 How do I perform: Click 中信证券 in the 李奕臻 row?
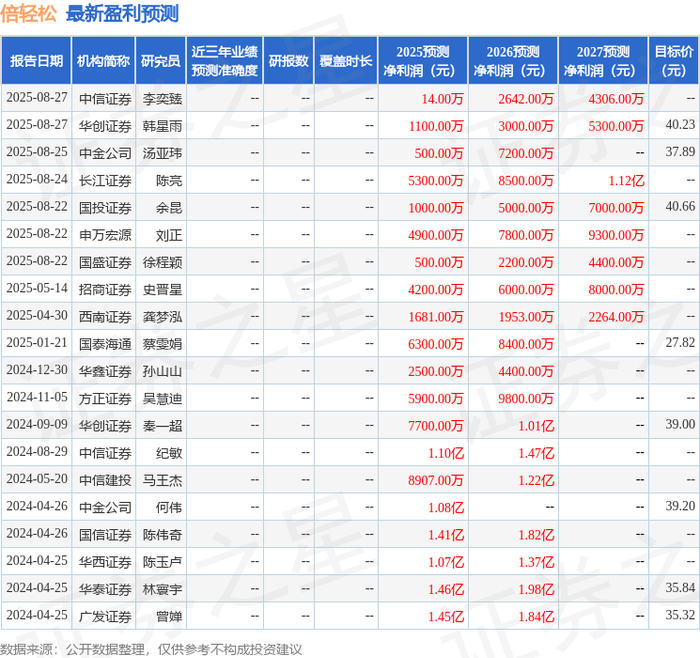(x=105, y=99)
